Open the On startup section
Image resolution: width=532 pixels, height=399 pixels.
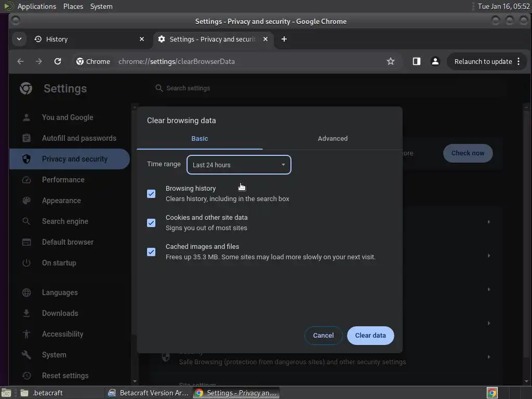(70, 263)
